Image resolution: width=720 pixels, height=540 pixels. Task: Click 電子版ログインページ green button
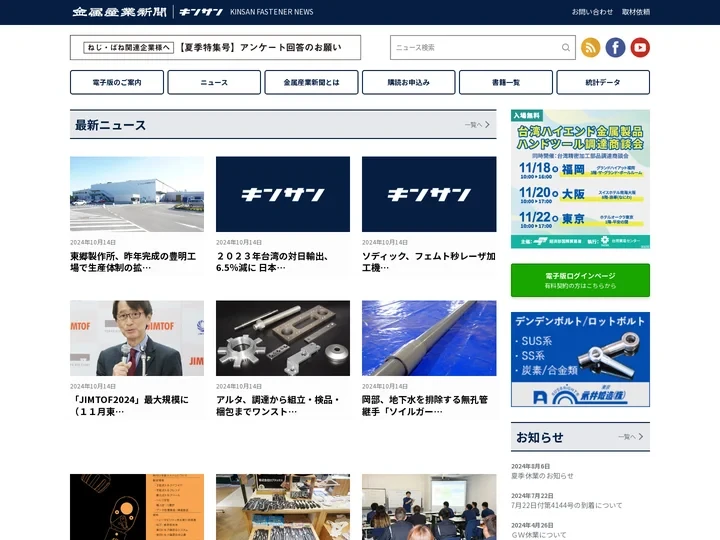click(580, 280)
